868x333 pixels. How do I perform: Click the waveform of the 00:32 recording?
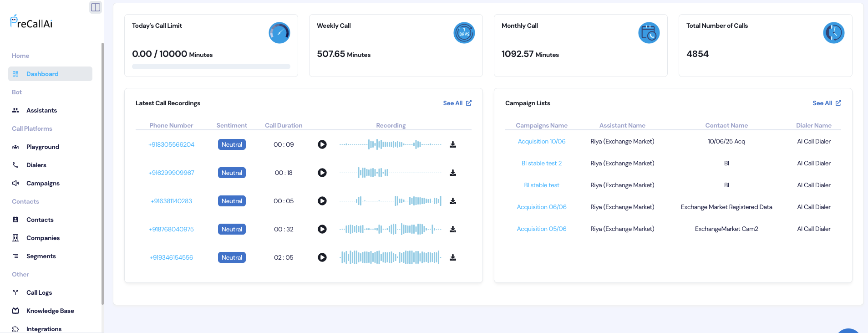(x=391, y=229)
